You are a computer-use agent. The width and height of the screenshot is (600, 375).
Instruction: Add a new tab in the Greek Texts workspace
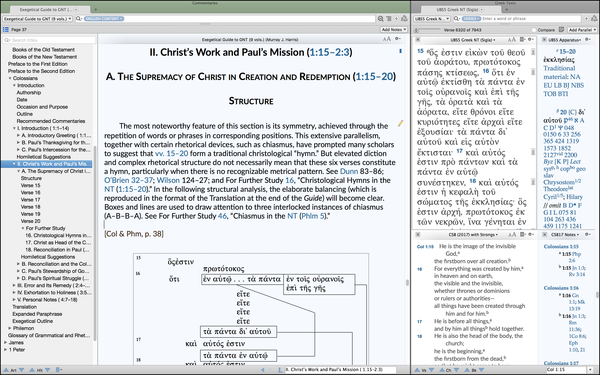[506, 9]
